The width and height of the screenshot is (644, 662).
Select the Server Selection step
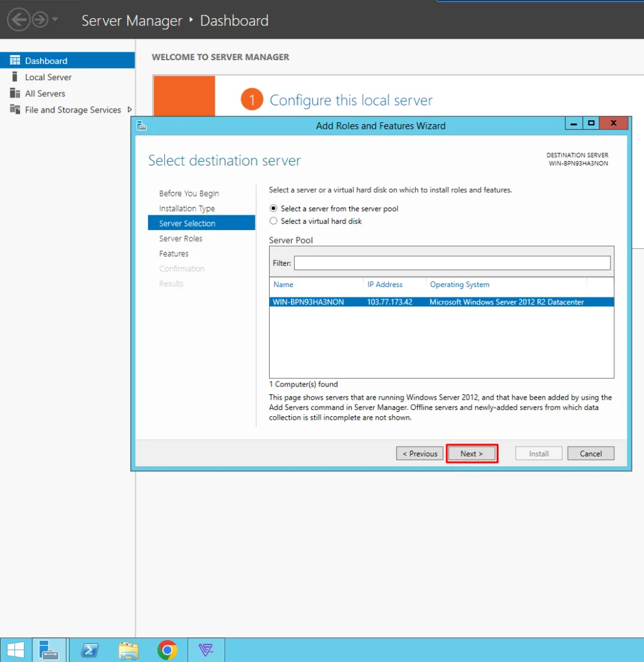202,223
